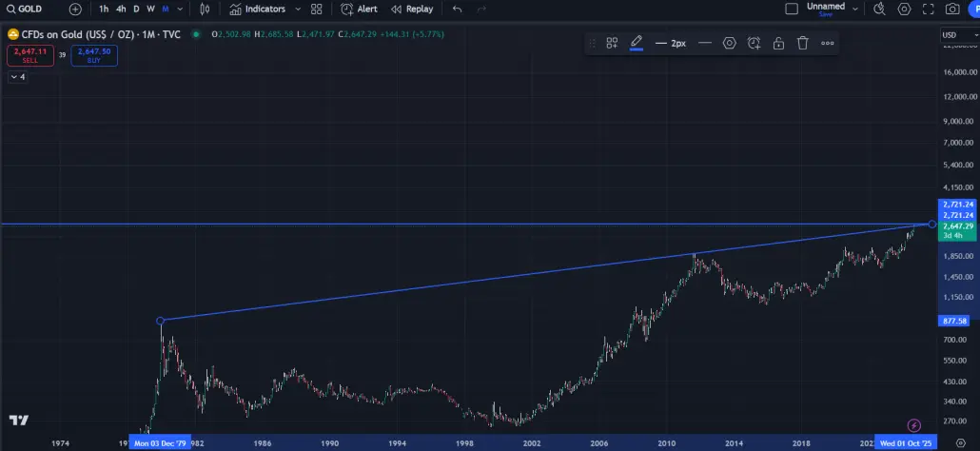Click the Mon 03 Dec '79 date label
This screenshot has height=451, width=980.
click(x=160, y=443)
